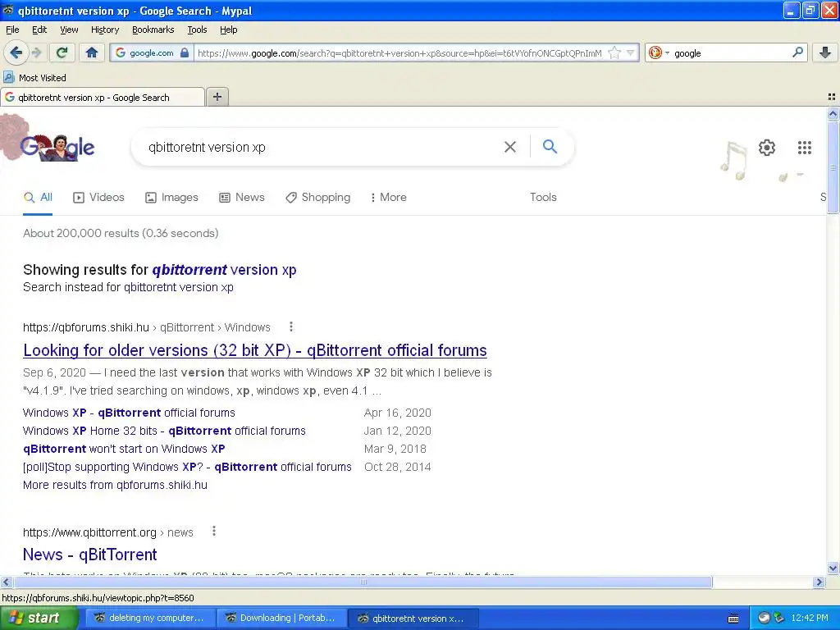Click the horizontal scrollbar thumb
The height and width of the screenshot is (630, 840).
coord(363,582)
